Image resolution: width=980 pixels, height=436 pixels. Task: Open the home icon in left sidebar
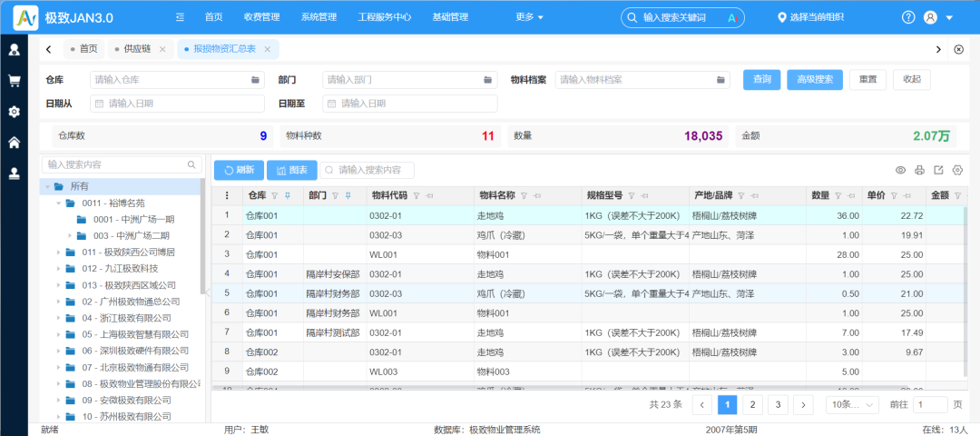(14, 143)
